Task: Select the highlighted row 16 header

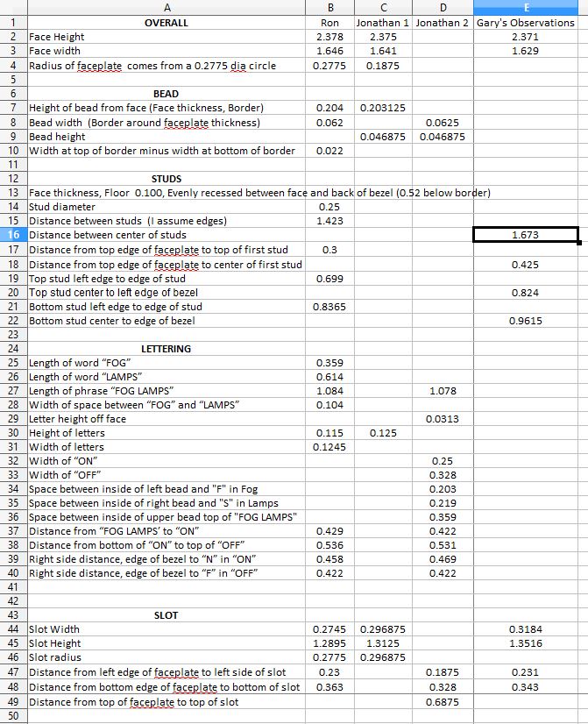Action: [13, 235]
